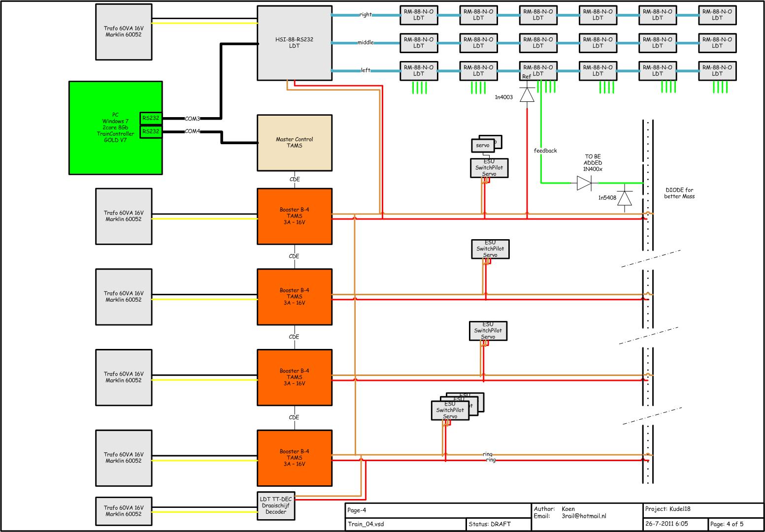Click the 'TO BE ADDED 1N400x' note
Viewport: 765px width, 532px height.
tap(593, 163)
